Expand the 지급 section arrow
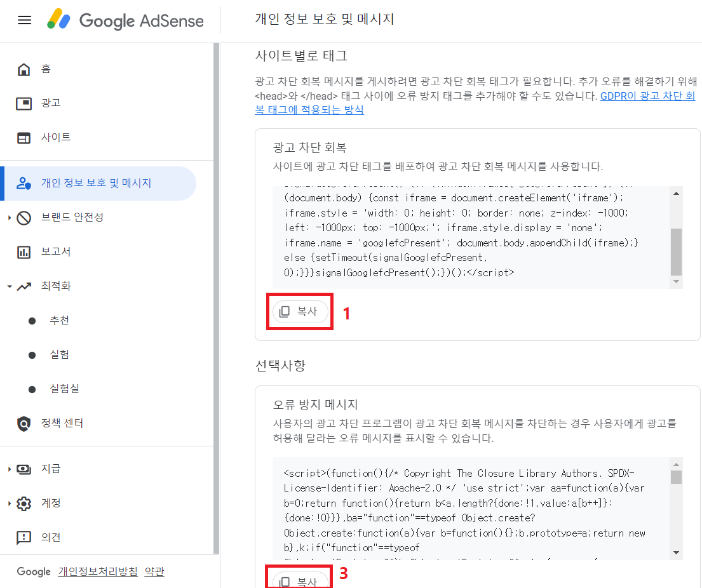 10,469
